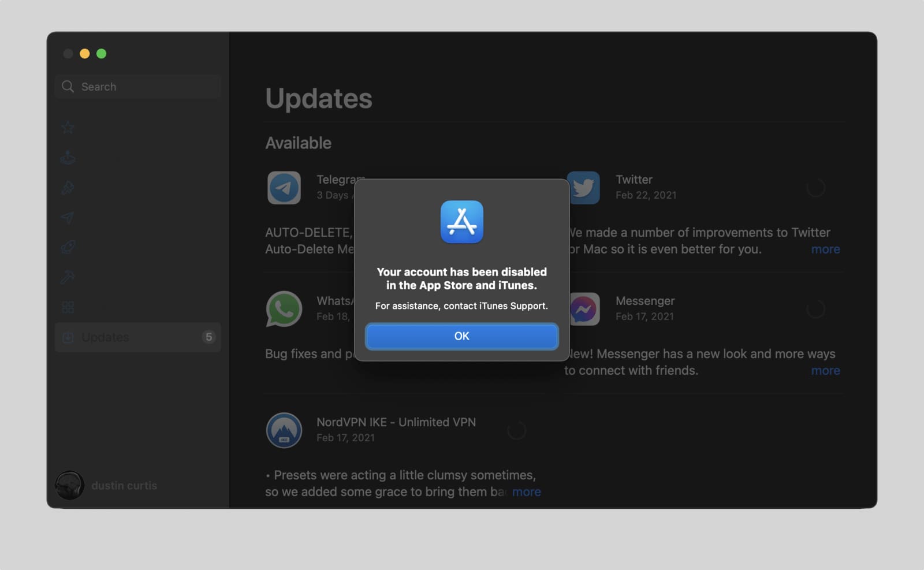Select the Updates item in sidebar

click(138, 337)
